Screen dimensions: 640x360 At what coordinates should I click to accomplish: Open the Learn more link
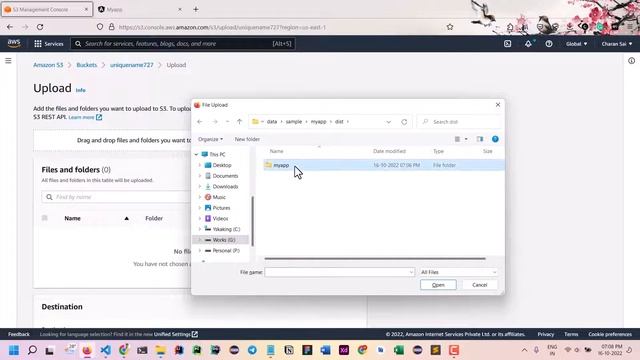[x=85, y=117]
